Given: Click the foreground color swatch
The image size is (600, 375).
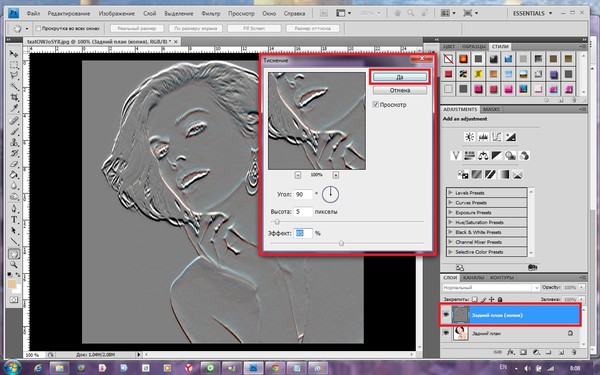Looking at the screenshot, I should (x=12, y=284).
